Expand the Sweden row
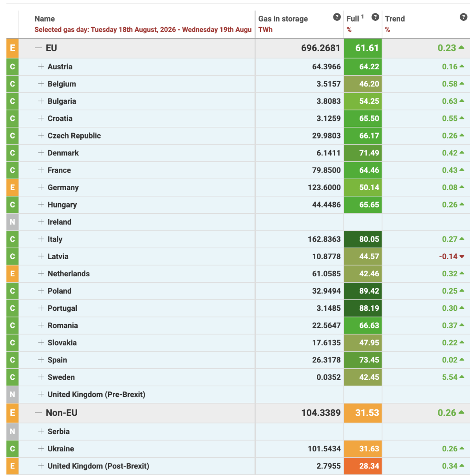Screen dimensions: 470x476 41,377
